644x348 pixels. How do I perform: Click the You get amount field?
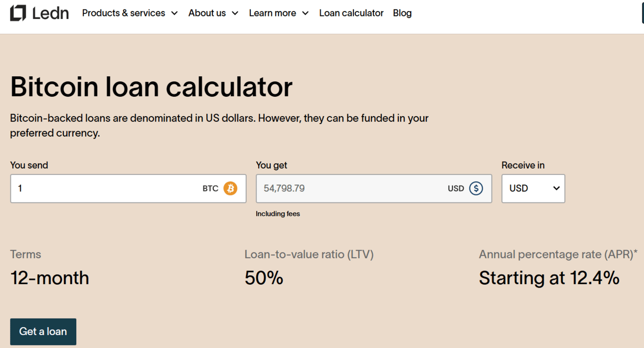coord(374,188)
